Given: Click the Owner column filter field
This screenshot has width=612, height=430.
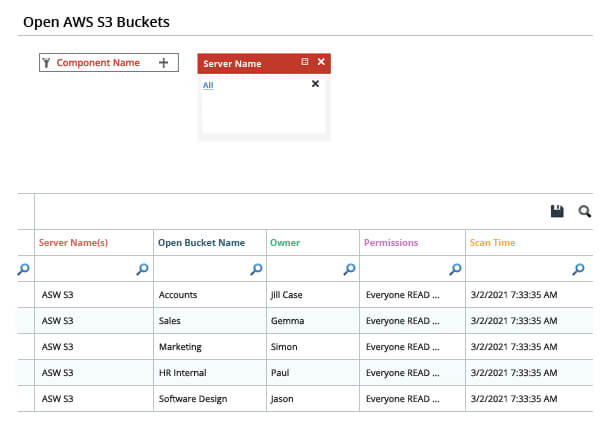Looking at the screenshot, I should coord(313,269).
